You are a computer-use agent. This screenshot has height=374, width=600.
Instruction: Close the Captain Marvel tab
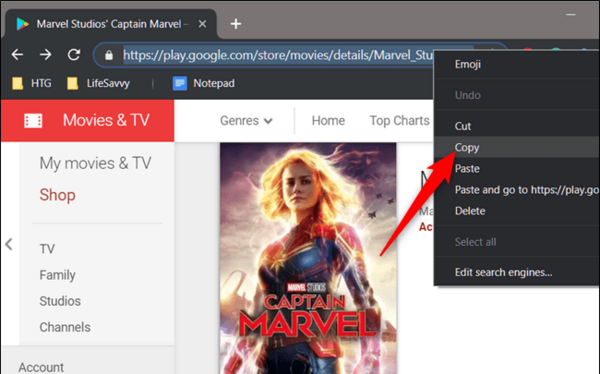point(202,24)
